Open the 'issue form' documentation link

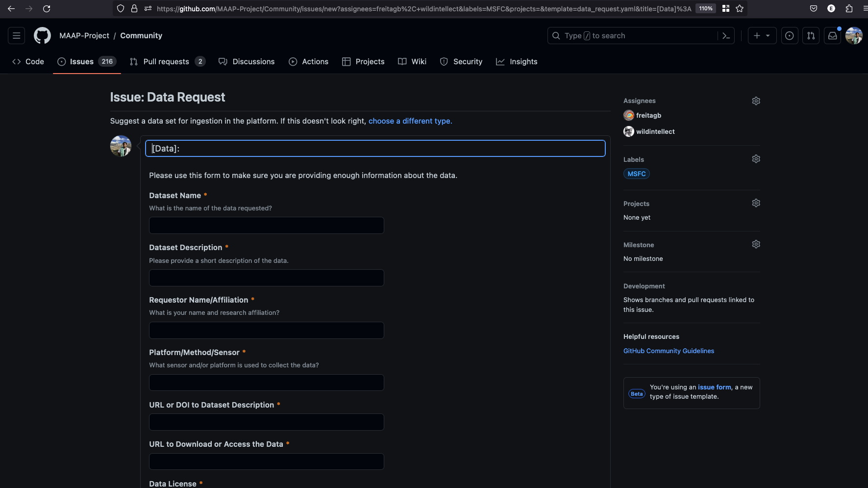(715, 387)
